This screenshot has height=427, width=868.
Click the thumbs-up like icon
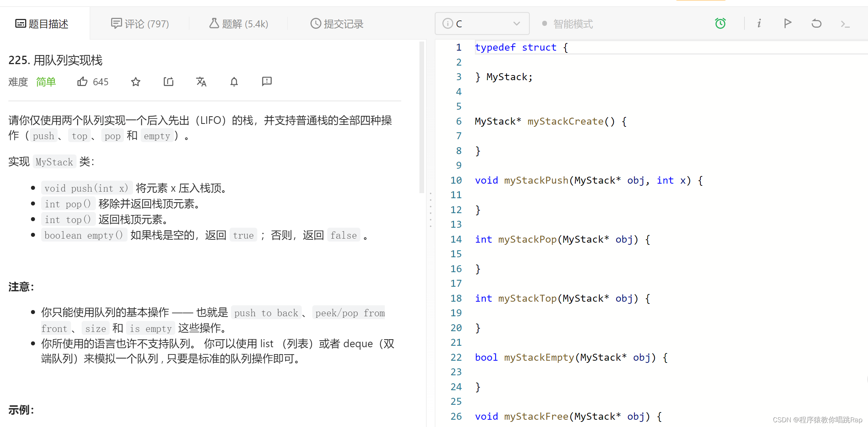[82, 82]
